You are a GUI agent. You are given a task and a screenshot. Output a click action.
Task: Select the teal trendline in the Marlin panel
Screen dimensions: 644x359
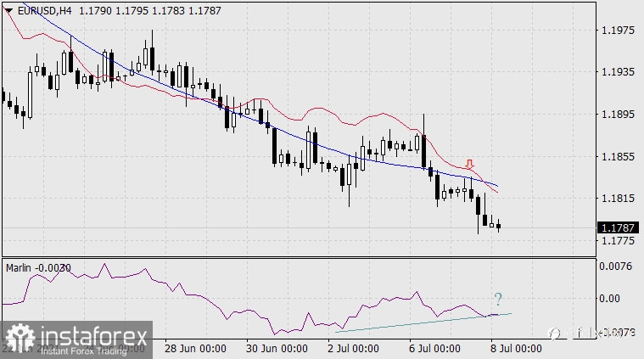point(423,323)
